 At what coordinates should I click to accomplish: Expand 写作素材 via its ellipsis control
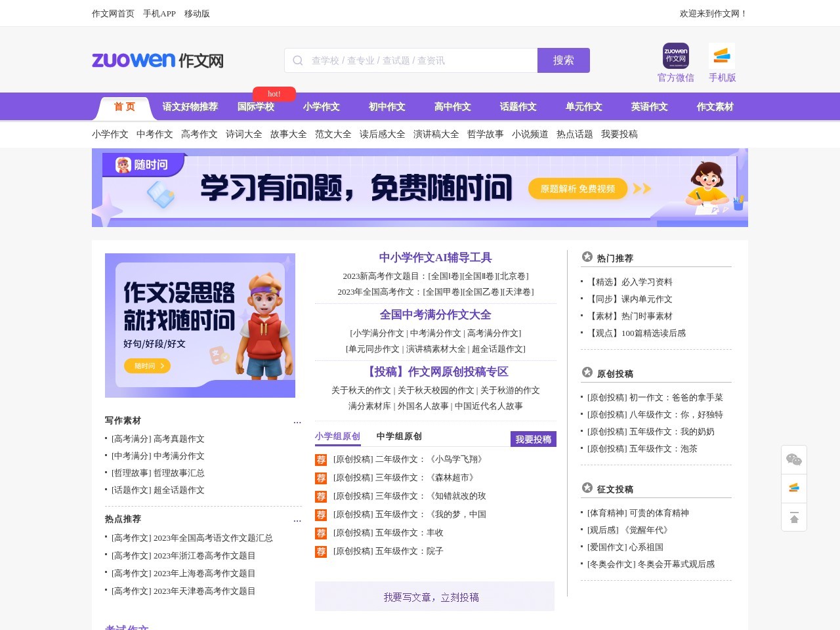(297, 422)
